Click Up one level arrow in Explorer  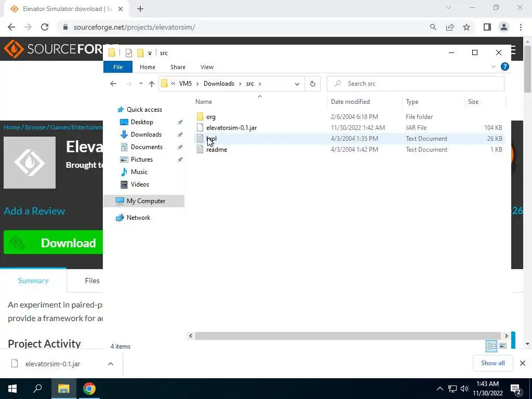click(x=152, y=84)
